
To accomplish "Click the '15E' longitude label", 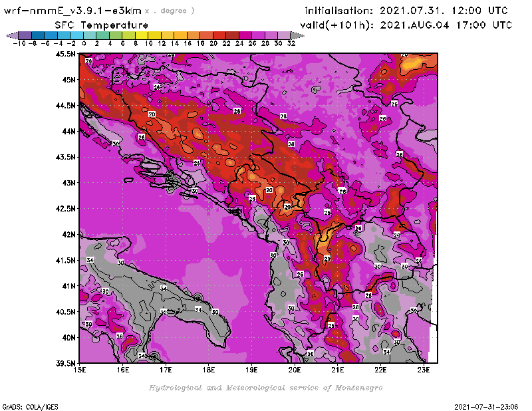I will click(80, 370).
